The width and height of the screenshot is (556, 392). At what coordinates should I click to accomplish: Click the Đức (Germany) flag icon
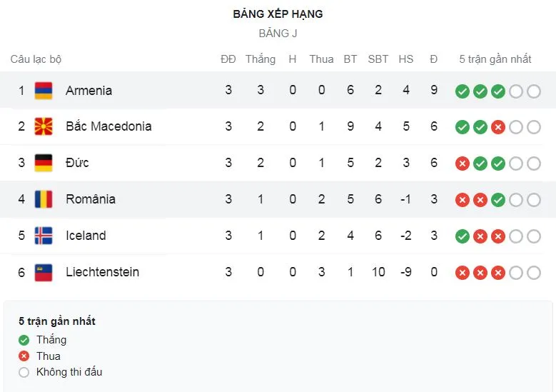coord(44,163)
